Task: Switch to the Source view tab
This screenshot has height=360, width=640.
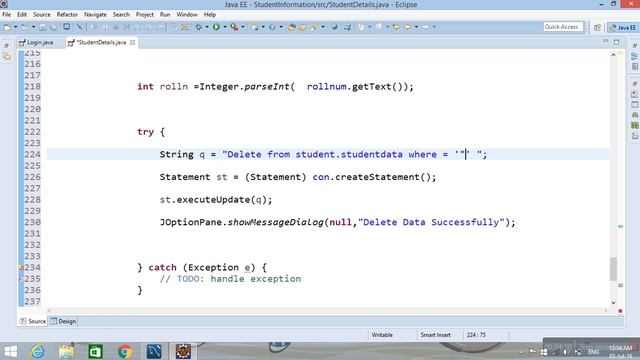Action: (x=33, y=321)
